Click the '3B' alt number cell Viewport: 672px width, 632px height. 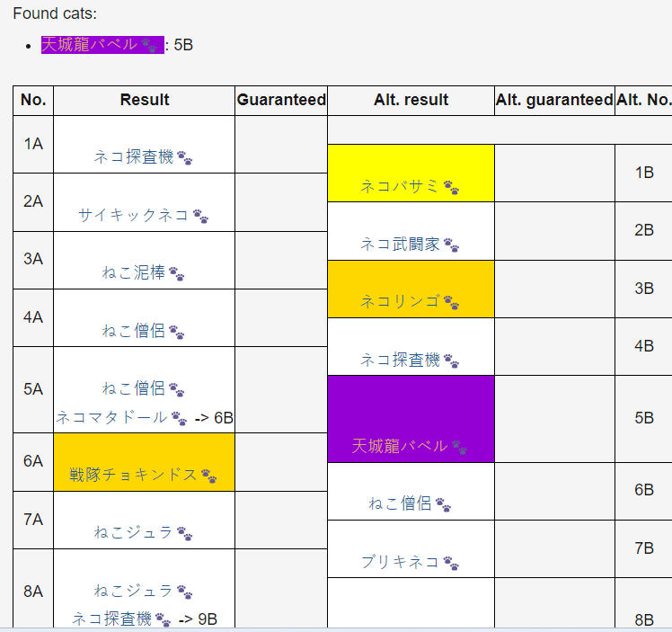click(644, 289)
